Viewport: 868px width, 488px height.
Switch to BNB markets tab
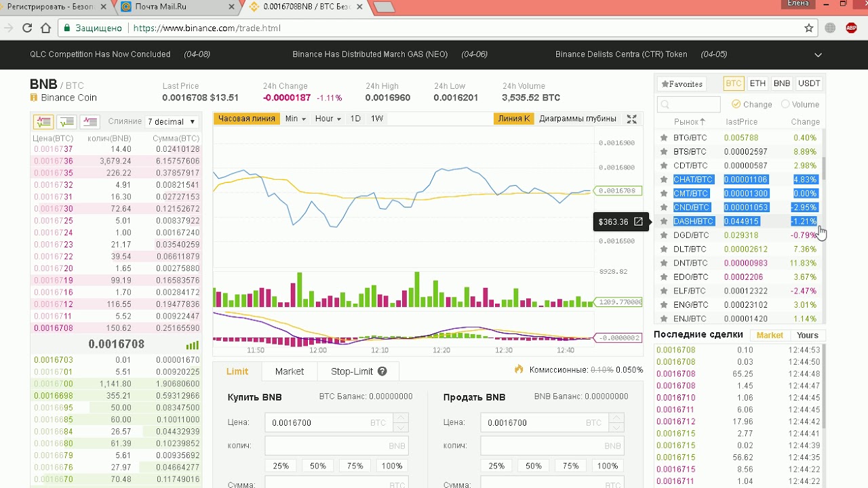(x=782, y=83)
